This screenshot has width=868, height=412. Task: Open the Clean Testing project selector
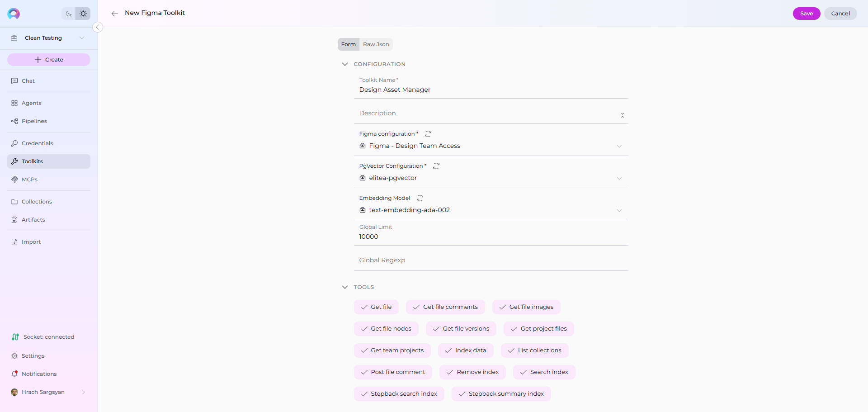[x=48, y=38]
